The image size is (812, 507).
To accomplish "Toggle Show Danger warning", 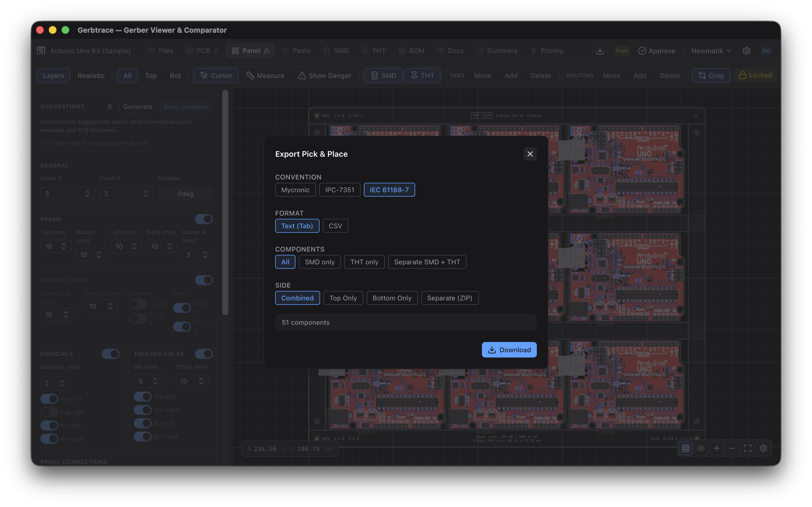I will 325,75.
